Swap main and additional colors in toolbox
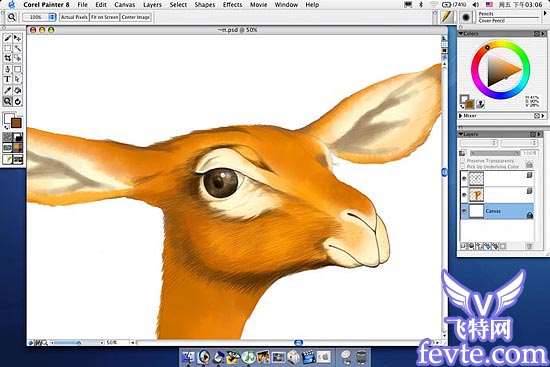550x367 pixels. 7,127
